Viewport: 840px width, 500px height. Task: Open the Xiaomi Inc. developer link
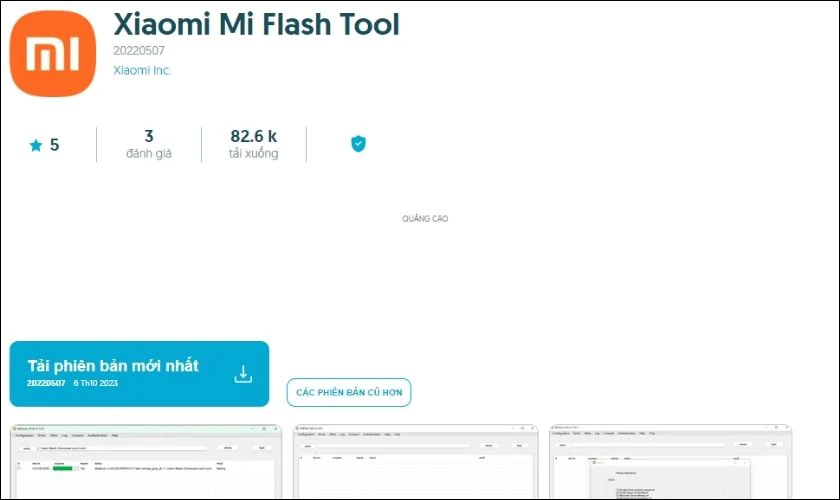pos(141,70)
